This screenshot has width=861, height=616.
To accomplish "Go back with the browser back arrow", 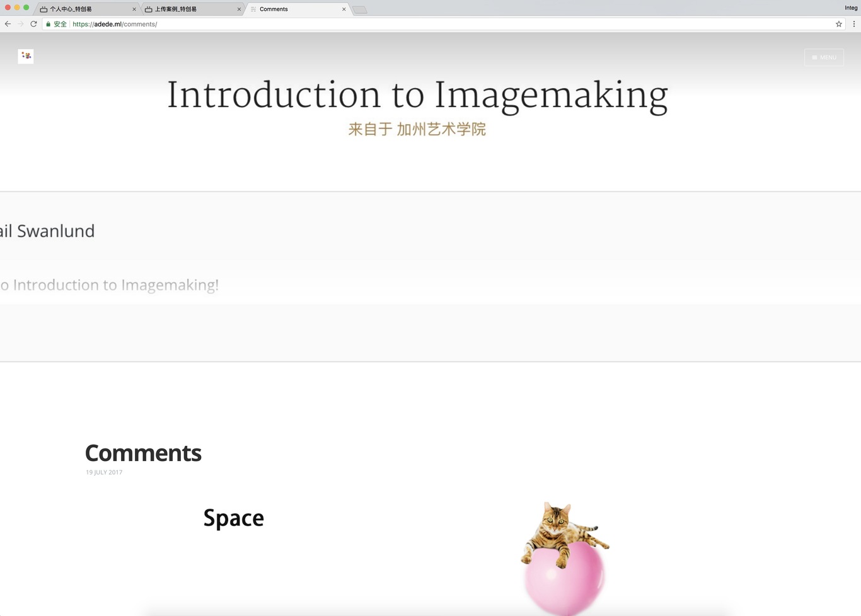I will click(8, 24).
